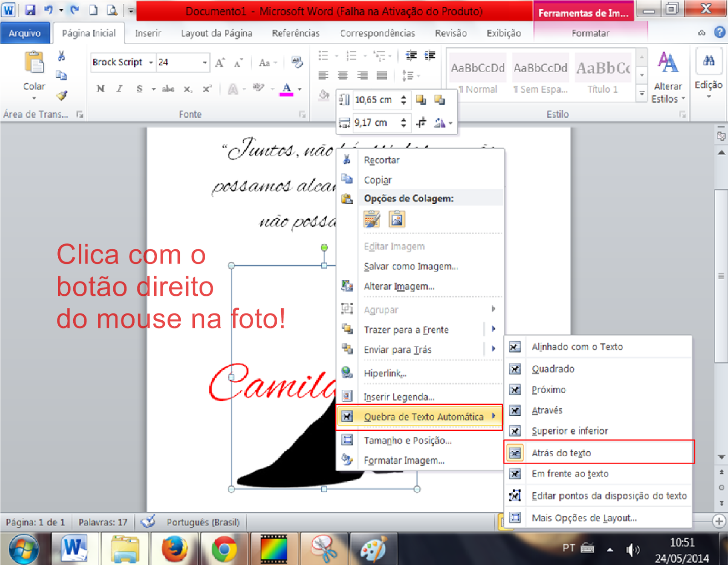Choose Atrás do texto wrapping option
728x565 pixels.
click(561, 453)
